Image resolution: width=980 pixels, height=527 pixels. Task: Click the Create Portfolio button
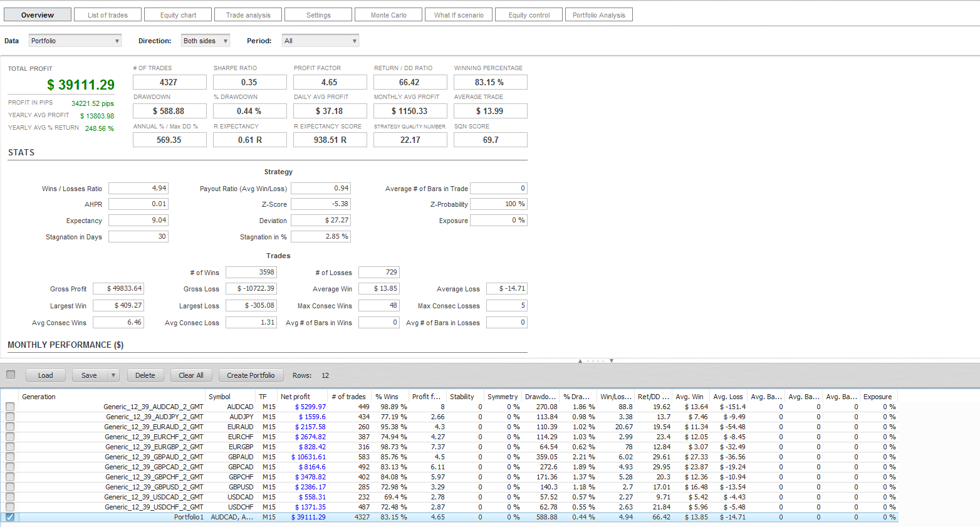click(x=251, y=375)
